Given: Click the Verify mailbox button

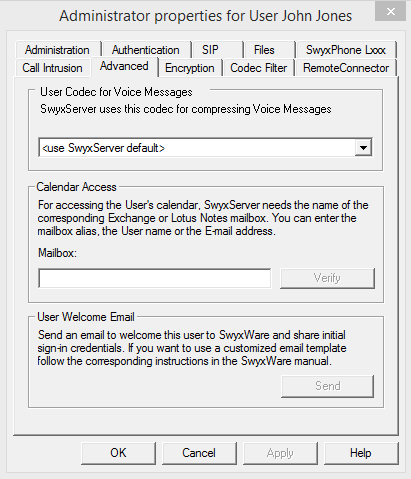Looking at the screenshot, I should (327, 278).
